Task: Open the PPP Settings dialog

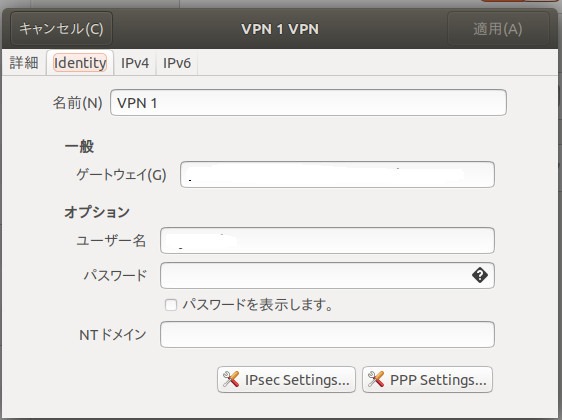Action: pos(427,380)
